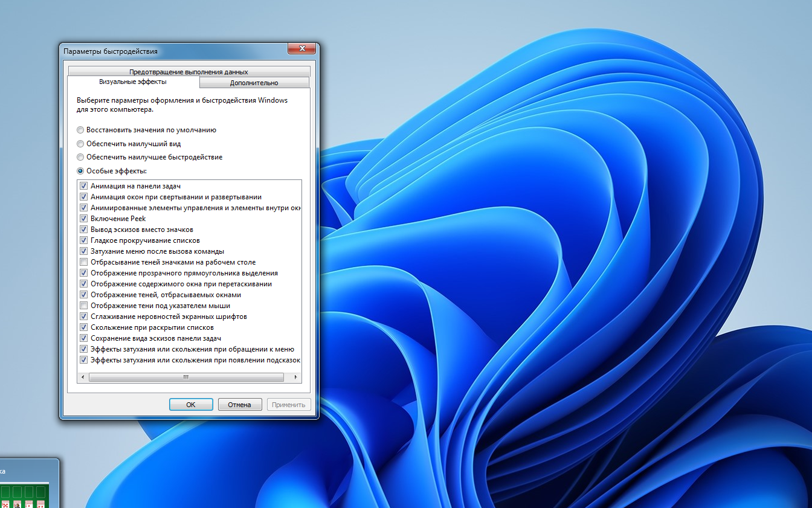Image resolution: width=812 pixels, height=508 pixels.
Task: Open the Предотвращение выполнения данных tab
Action: coord(188,72)
